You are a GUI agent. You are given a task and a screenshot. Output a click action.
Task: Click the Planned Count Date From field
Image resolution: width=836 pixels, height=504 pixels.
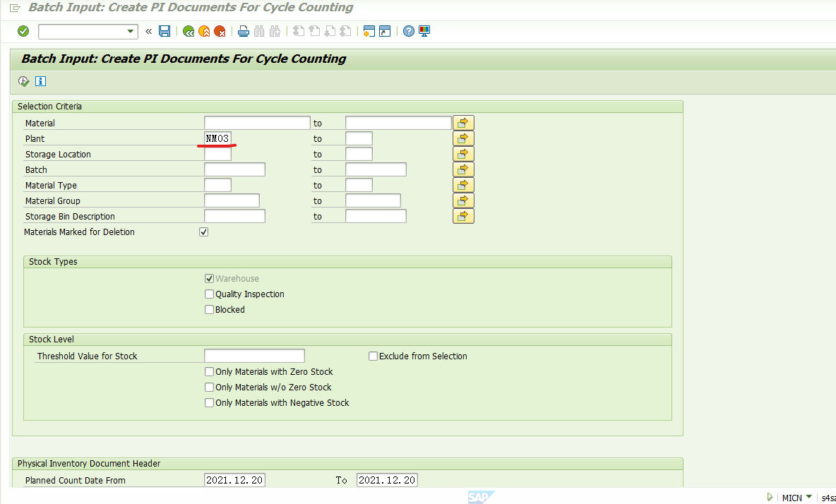click(x=234, y=480)
